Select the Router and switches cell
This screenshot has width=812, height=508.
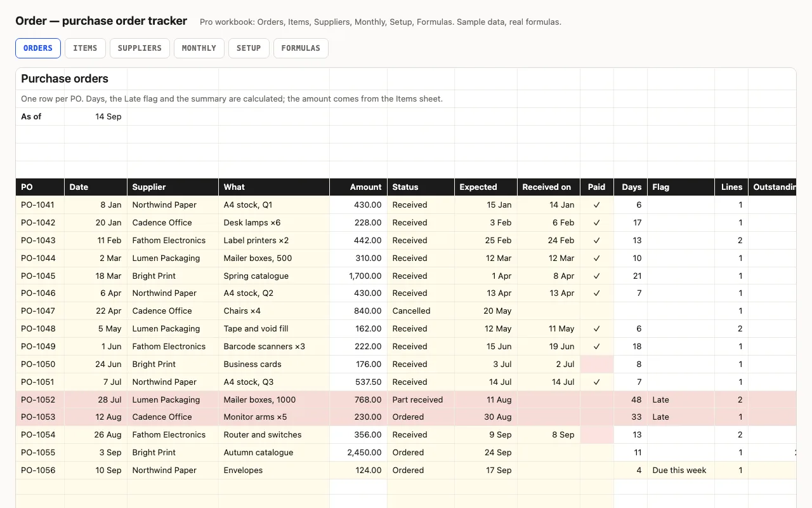point(274,435)
